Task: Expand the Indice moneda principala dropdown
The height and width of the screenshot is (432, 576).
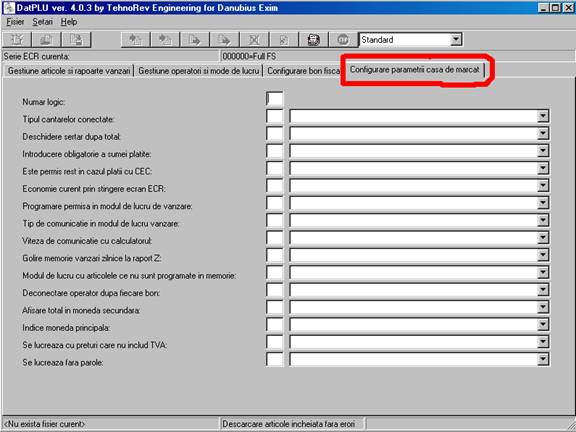Action: [543, 325]
